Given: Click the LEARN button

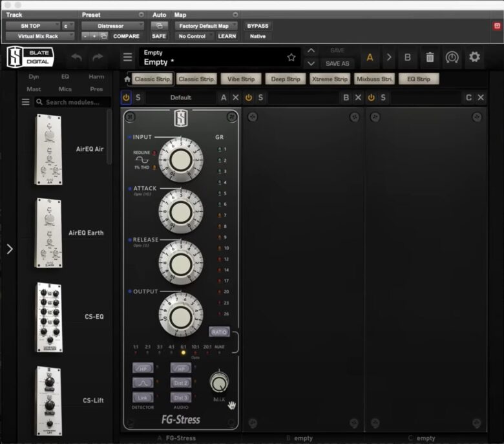Looking at the screenshot, I should pyautogui.click(x=227, y=36).
